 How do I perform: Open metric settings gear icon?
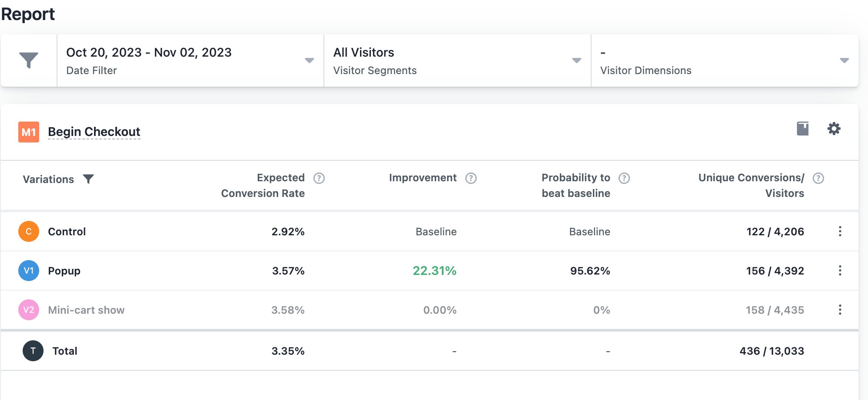pos(834,129)
